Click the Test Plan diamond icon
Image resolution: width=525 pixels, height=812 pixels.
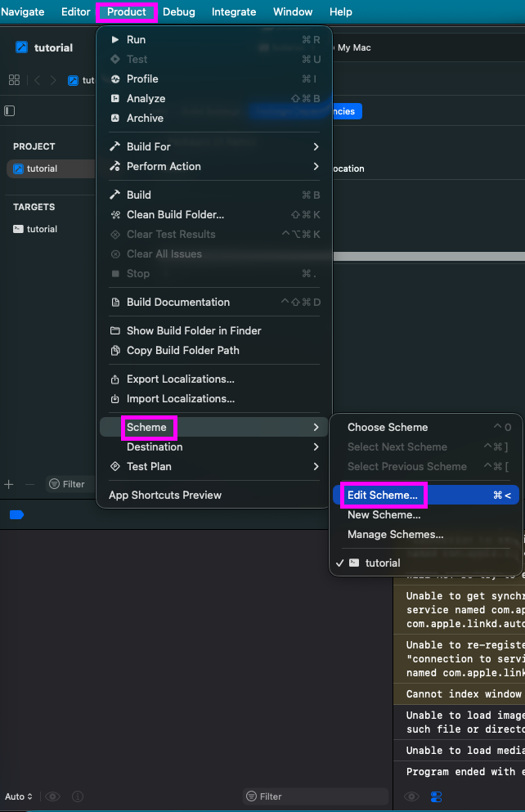click(x=115, y=467)
